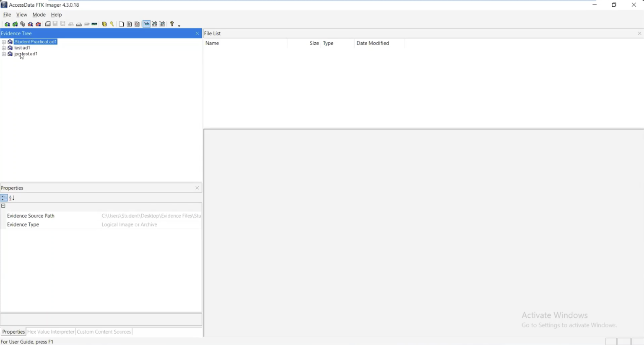Switch to the Hex Value Interpreter tab
The height and width of the screenshot is (345, 644).
click(50, 331)
